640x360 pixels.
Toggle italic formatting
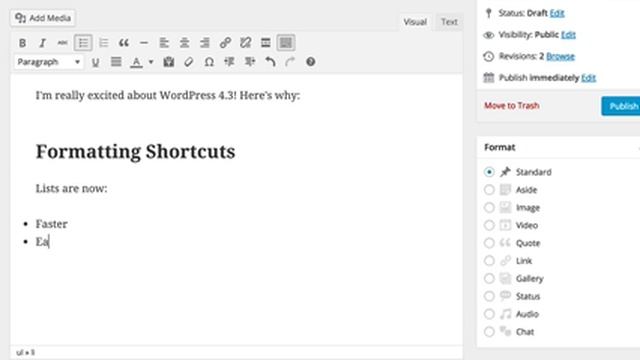[x=42, y=42]
